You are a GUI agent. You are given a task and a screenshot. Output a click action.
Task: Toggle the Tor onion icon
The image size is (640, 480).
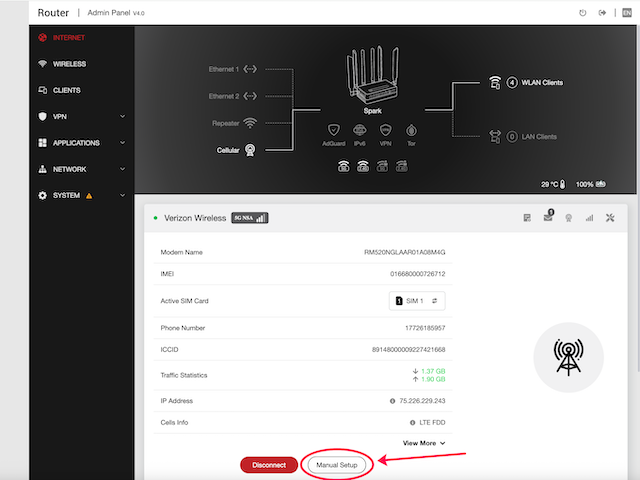pos(411,131)
